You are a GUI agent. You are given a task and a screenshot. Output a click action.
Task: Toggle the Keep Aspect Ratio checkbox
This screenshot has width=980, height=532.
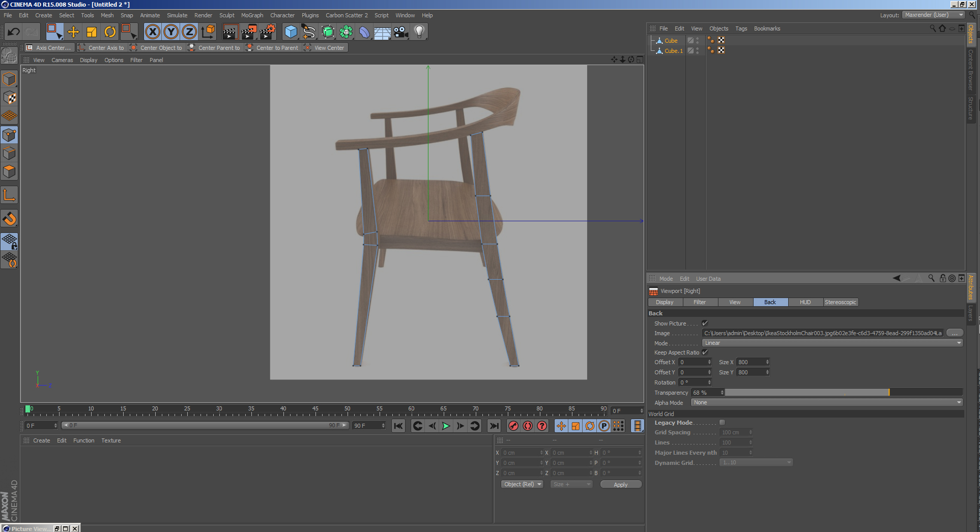point(705,352)
